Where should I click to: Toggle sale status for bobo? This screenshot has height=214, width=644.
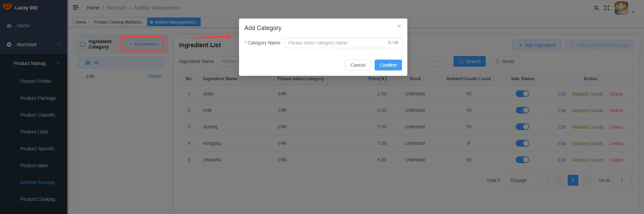point(522,94)
